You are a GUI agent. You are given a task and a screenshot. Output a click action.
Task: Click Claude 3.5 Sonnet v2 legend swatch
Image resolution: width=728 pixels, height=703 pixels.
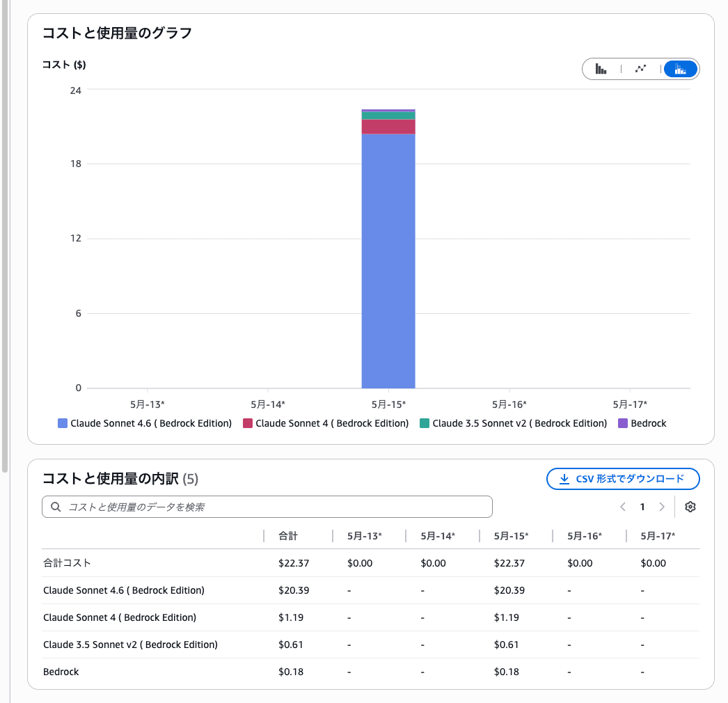425,423
